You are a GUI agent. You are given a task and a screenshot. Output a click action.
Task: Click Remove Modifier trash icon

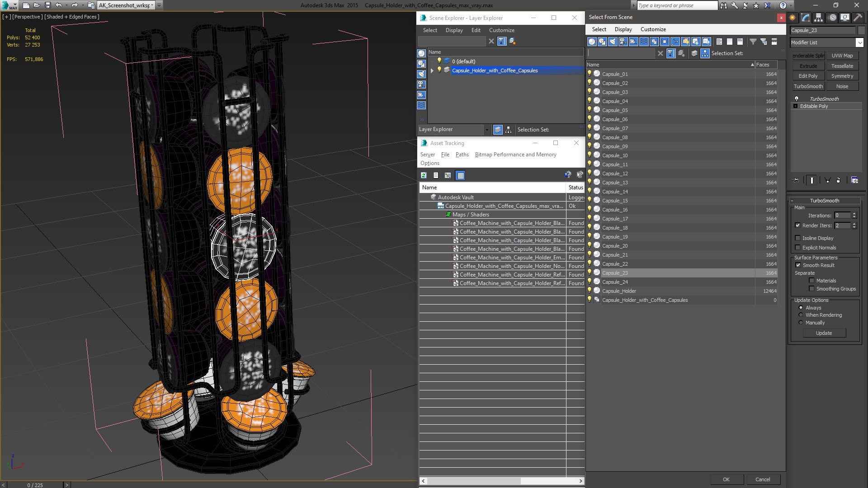839,180
